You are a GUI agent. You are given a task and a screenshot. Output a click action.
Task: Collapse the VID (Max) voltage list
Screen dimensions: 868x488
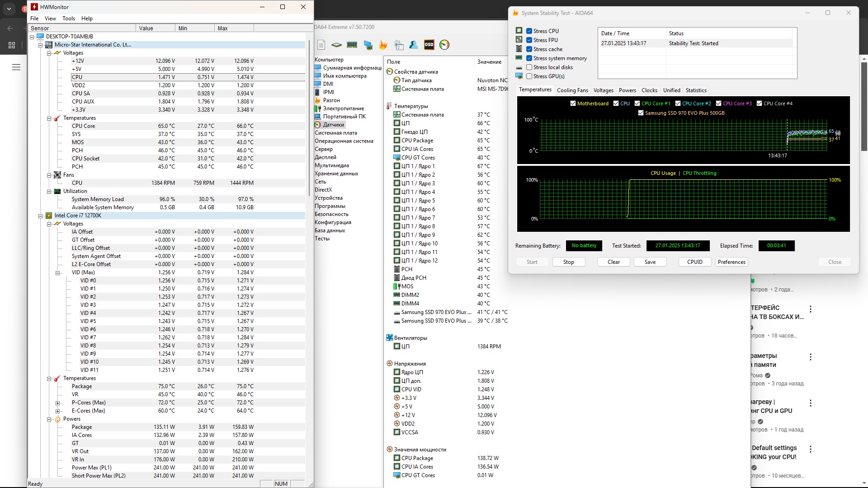pos(57,273)
